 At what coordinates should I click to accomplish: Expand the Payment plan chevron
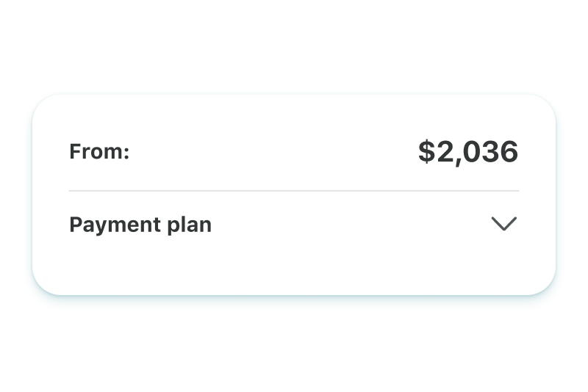[x=503, y=224]
